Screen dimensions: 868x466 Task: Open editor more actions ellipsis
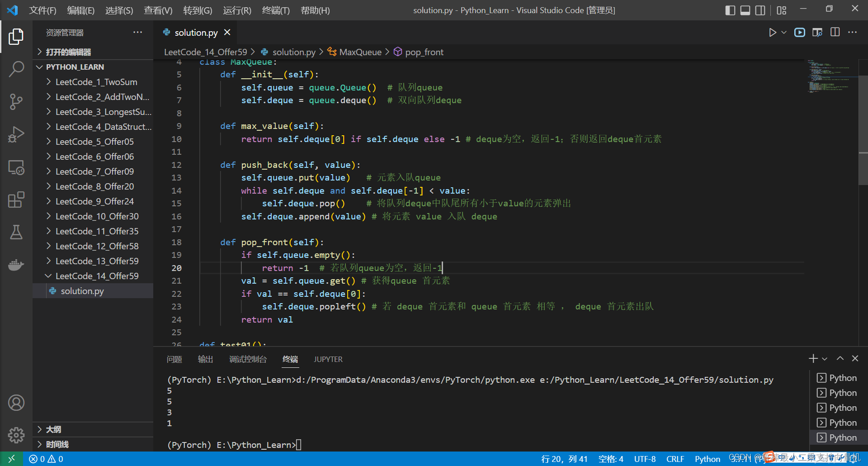coord(852,33)
